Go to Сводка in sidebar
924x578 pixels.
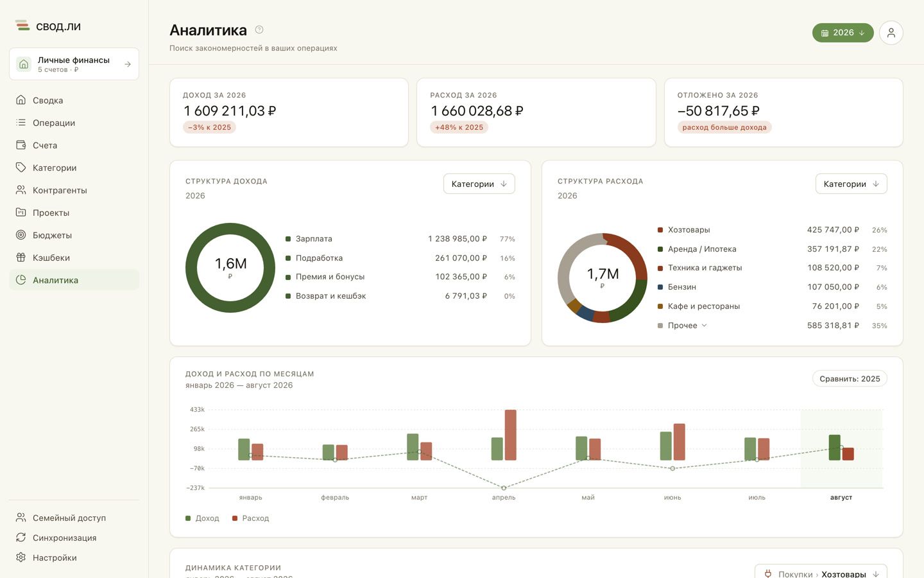[74, 100]
